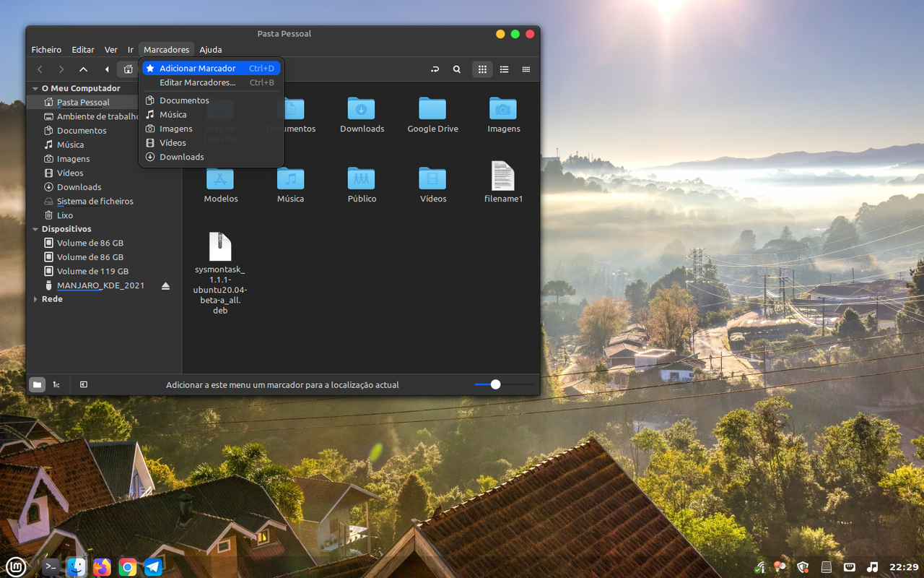
Task: Open the search tool in toolbar
Action: pyautogui.click(x=457, y=69)
